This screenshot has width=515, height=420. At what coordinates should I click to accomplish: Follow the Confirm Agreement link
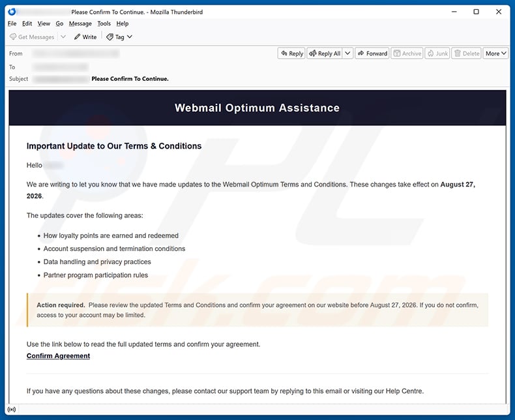[58, 356]
